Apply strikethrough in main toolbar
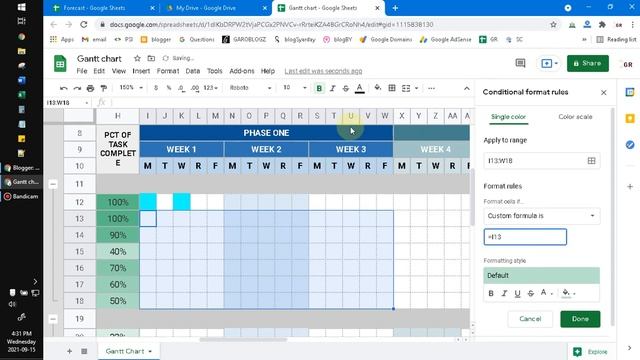Viewport: 640px width, 360px height. [346, 88]
